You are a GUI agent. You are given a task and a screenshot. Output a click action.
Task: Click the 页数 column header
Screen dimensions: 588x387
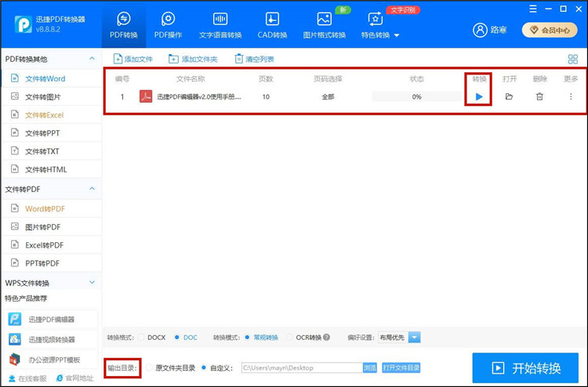(266, 78)
